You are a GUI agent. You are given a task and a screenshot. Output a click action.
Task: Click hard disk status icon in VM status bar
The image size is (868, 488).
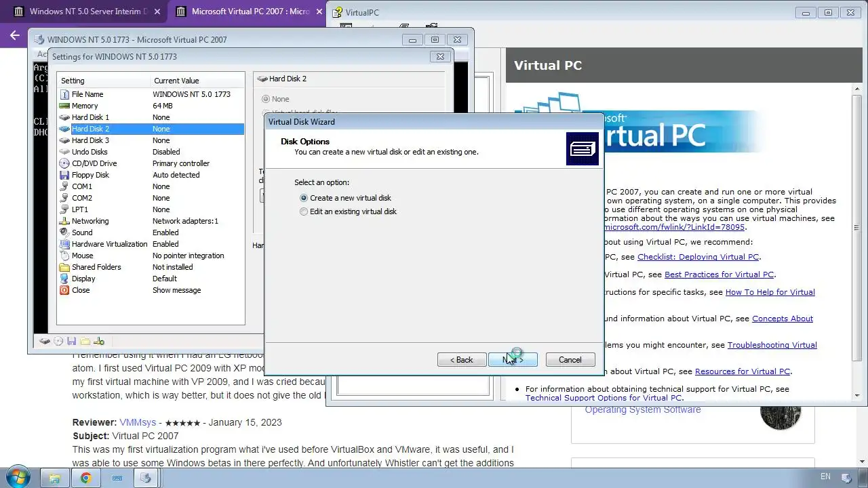45,342
